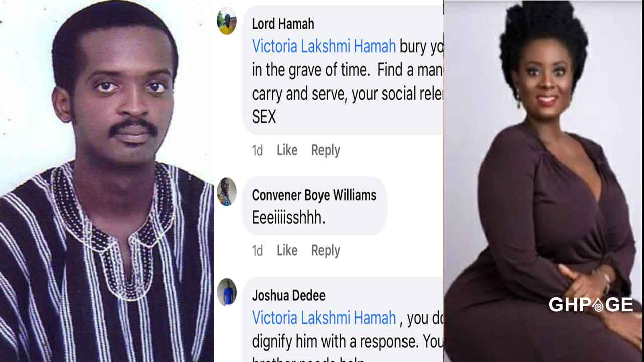The image size is (644, 362).
Task: Open Lord Hamah's name link
Action: point(283,23)
